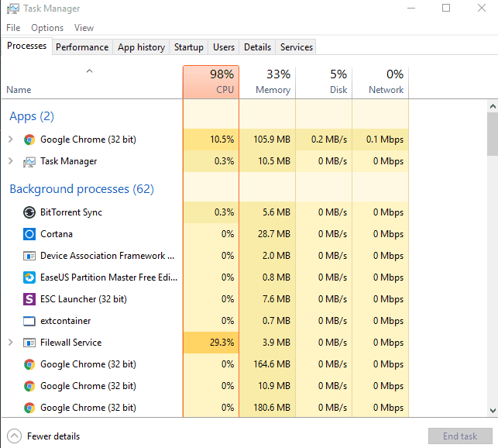Image resolution: width=498 pixels, height=448 pixels.
Task: Close the Task Manager window
Action: click(482, 8)
